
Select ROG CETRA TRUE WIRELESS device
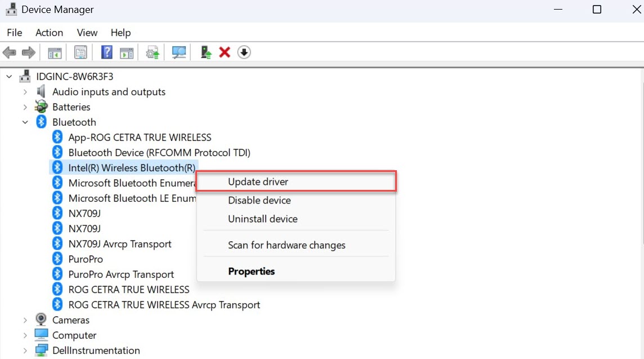click(129, 290)
